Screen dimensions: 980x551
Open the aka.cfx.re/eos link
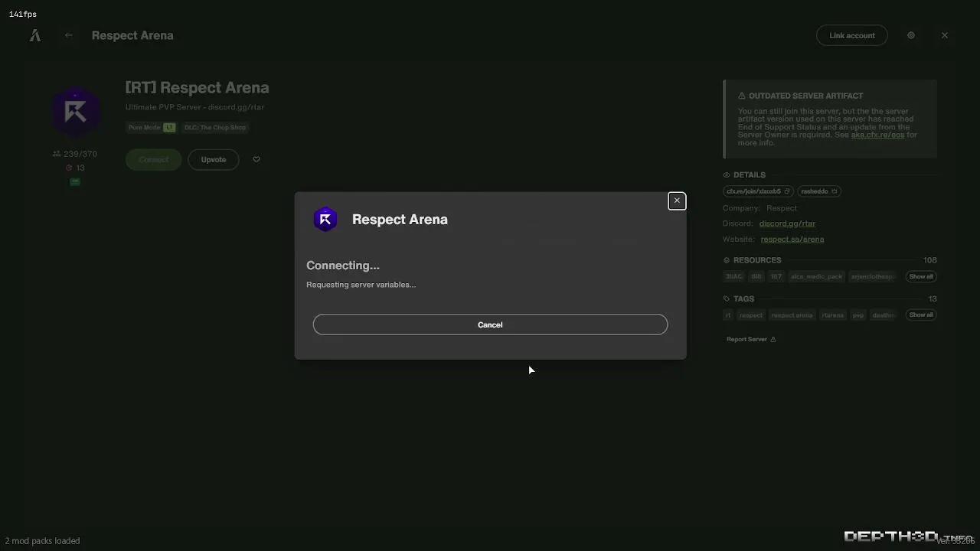[877, 135]
